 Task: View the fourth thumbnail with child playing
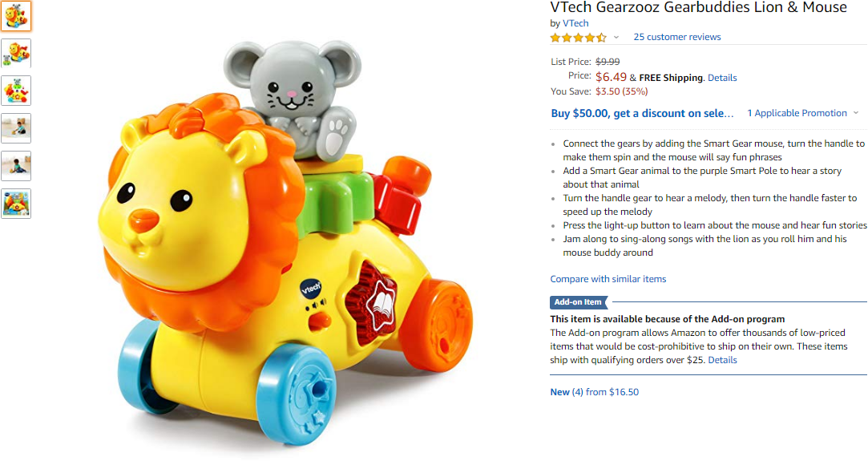tap(16, 128)
